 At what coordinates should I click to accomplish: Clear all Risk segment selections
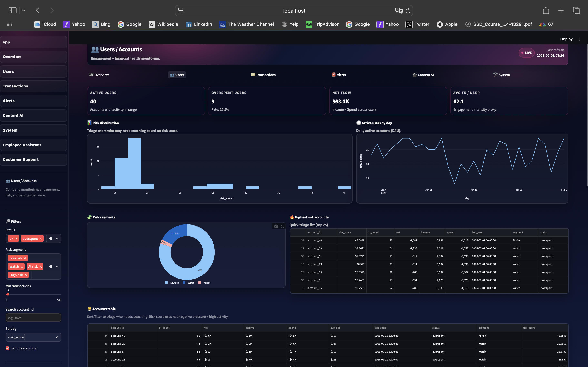point(51,266)
